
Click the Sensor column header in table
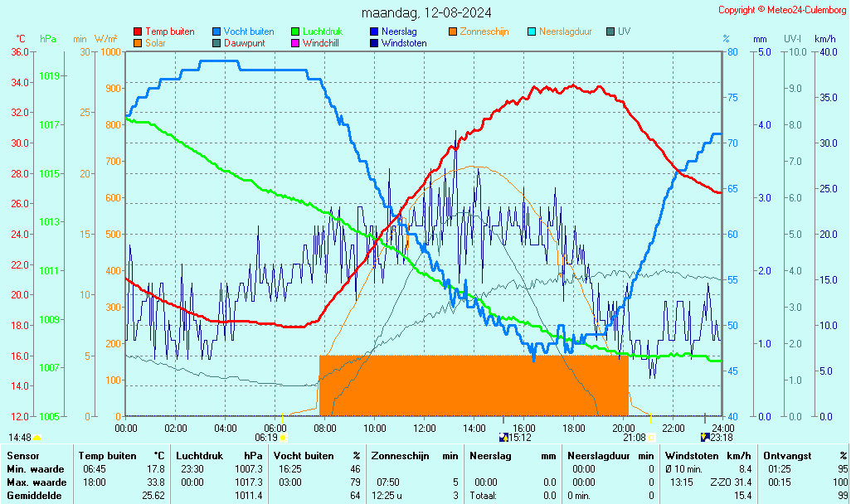pyautogui.click(x=22, y=456)
